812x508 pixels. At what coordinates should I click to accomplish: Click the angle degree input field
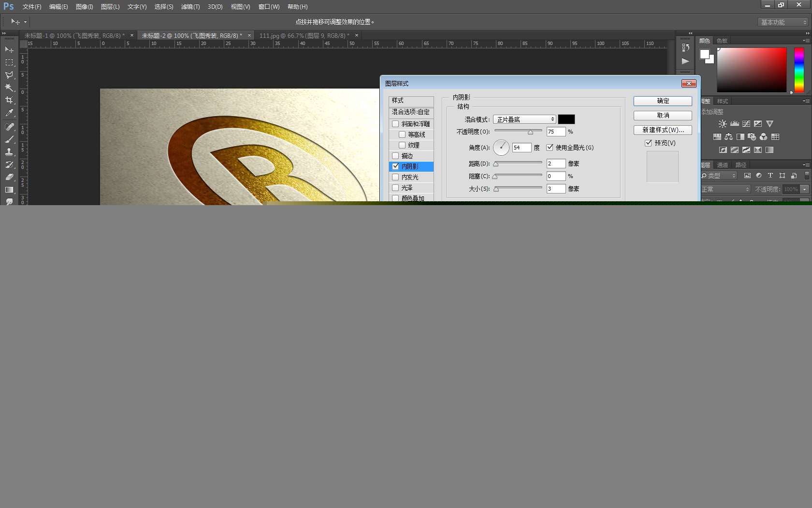tap(522, 148)
